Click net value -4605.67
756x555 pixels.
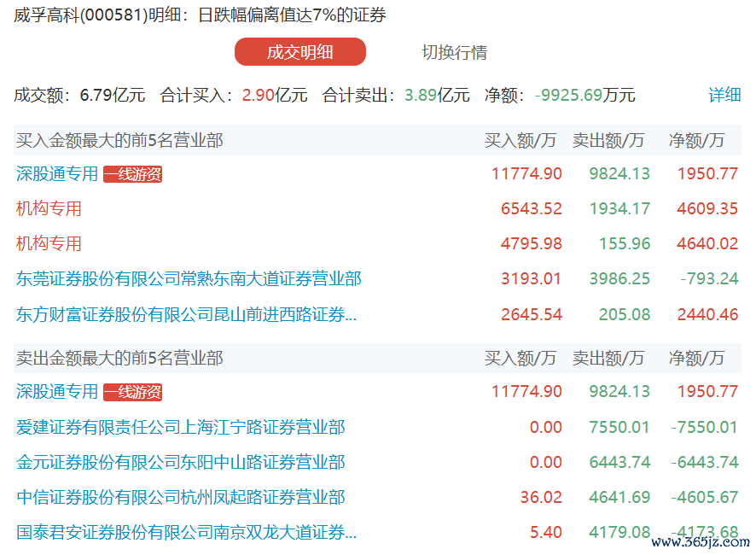tap(705, 497)
